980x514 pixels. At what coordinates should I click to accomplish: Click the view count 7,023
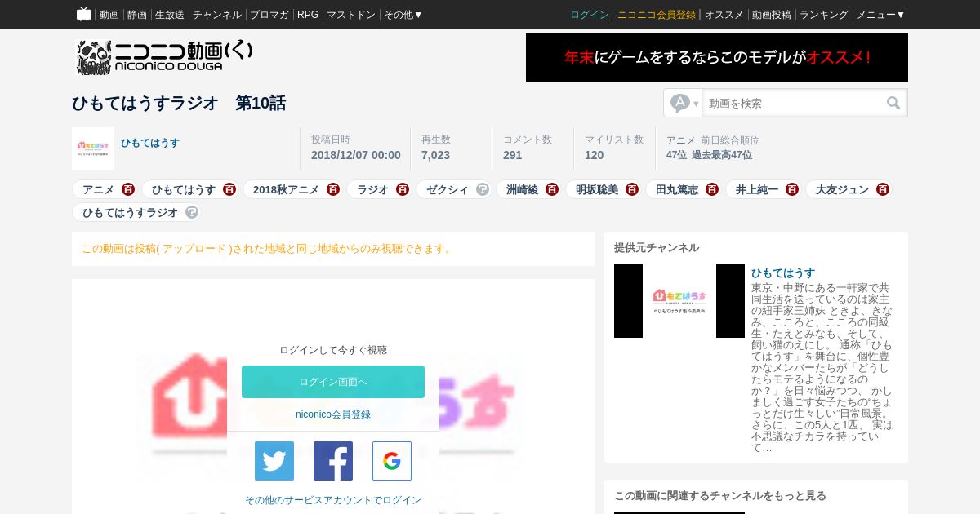coord(435,155)
